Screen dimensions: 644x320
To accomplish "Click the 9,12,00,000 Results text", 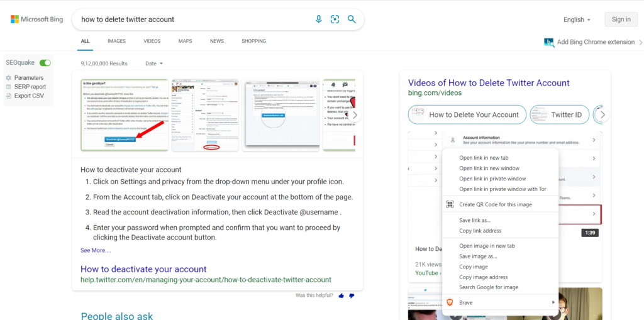I will coord(104,63).
